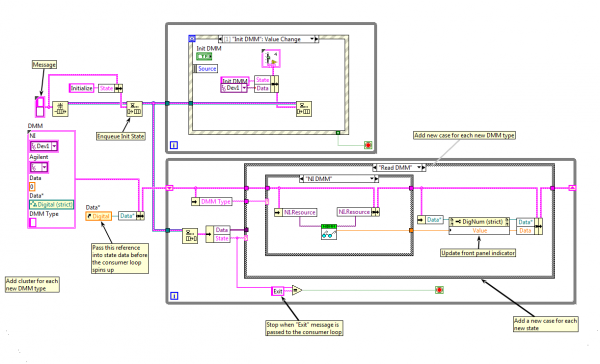Click the Initialize string constant
The width and height of the screenshot is (600, 364).
[82, 88]
